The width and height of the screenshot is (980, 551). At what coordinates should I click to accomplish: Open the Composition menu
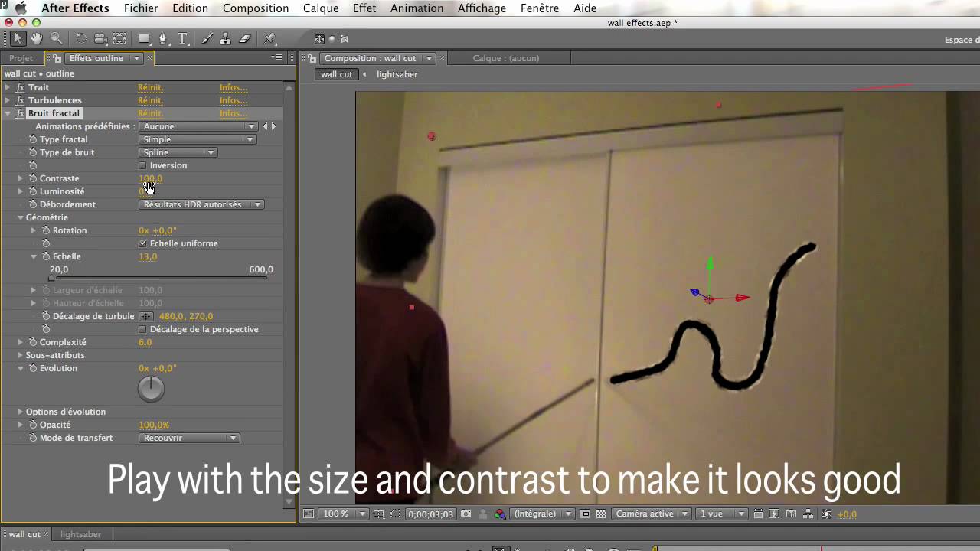256,8
